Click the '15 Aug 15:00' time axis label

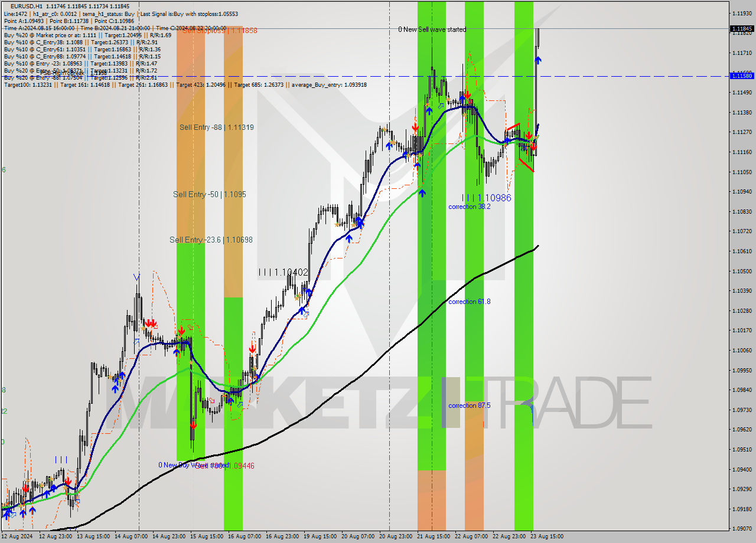coord(207,537)
